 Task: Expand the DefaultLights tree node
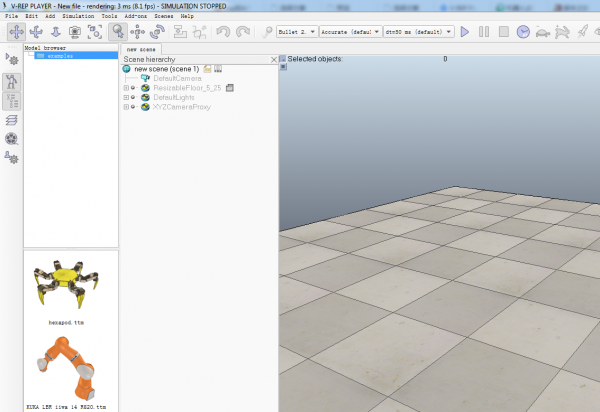coord(126,97)
